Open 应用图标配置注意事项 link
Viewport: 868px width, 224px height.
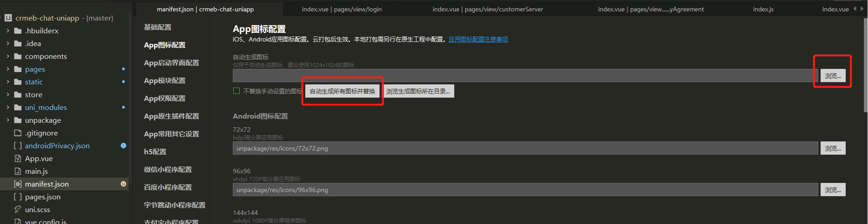(478, 39)
